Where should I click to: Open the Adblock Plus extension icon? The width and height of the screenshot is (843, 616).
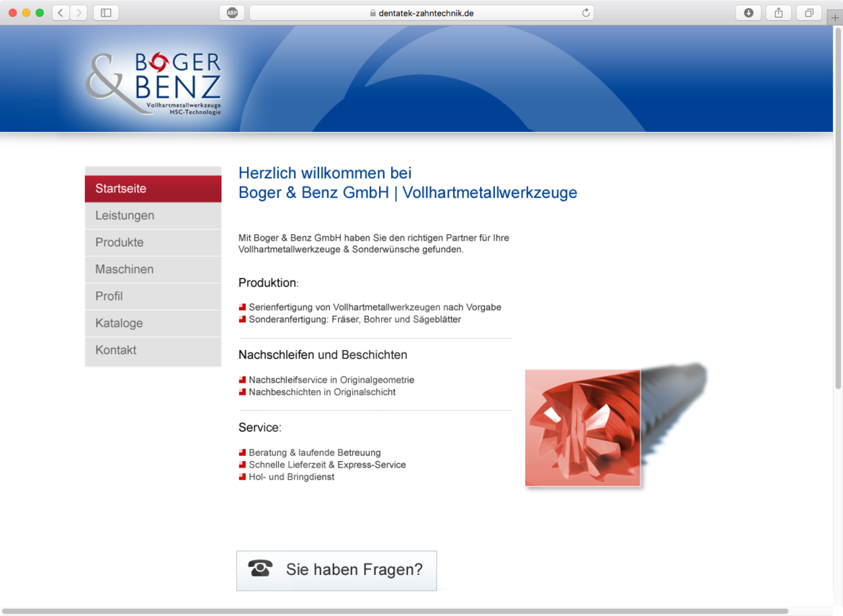232,13
